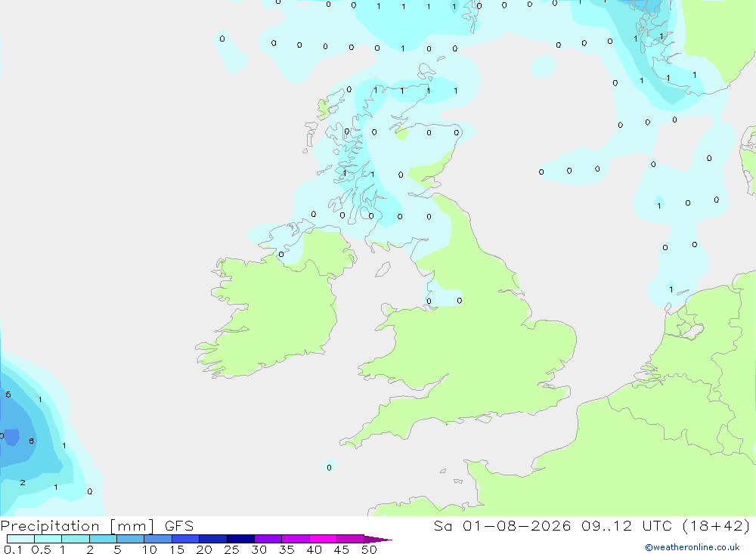Pick the 15–20 mm legend color swatch
The width and height of the screenshot is (756, 554).
(x=186, y=539)
